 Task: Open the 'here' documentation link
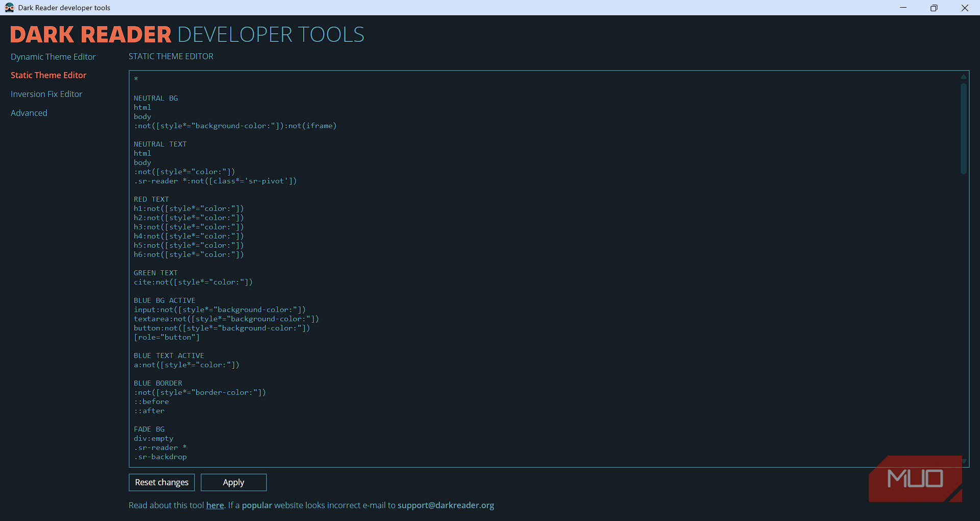pyautogui.click(x=215, y=505)
